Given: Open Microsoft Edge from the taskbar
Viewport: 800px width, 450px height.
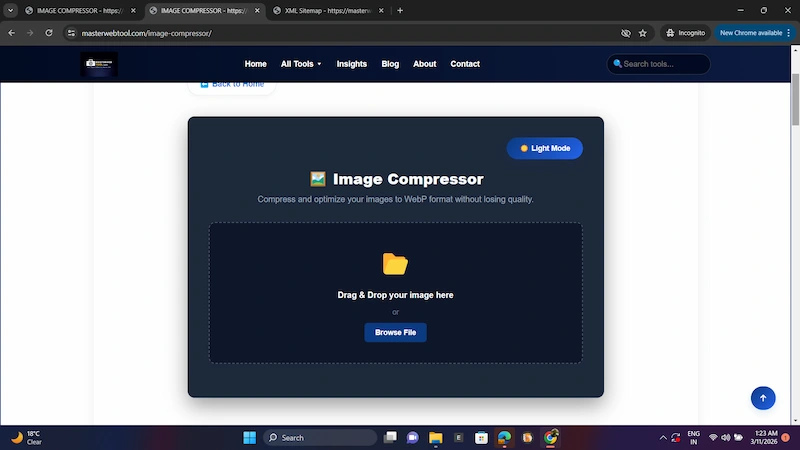Looking at the screenshot, I should [x=504, y=437].
